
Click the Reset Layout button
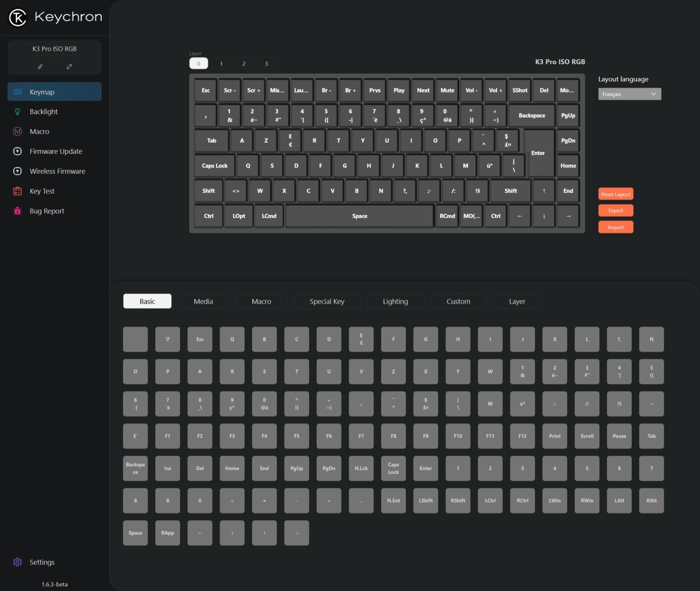615,194
